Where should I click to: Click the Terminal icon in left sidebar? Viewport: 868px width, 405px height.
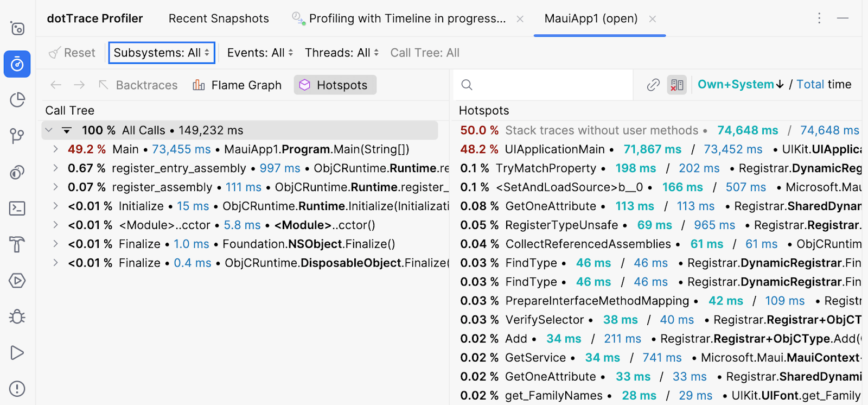[x=17, y=208]
